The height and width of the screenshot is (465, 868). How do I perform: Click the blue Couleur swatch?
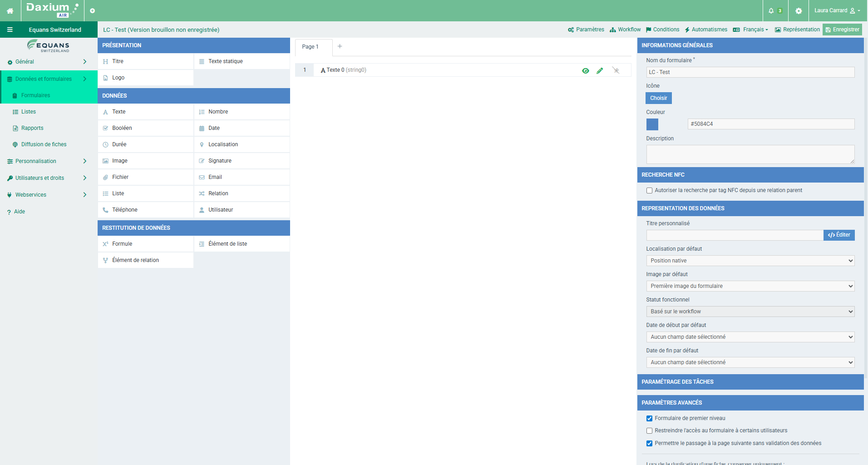tap(652, 124)
